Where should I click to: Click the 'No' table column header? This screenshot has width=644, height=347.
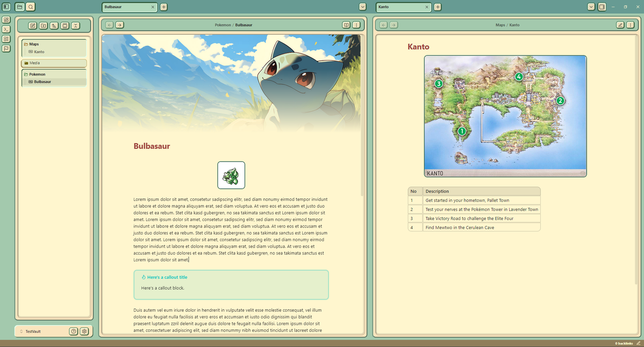(415, 191)
